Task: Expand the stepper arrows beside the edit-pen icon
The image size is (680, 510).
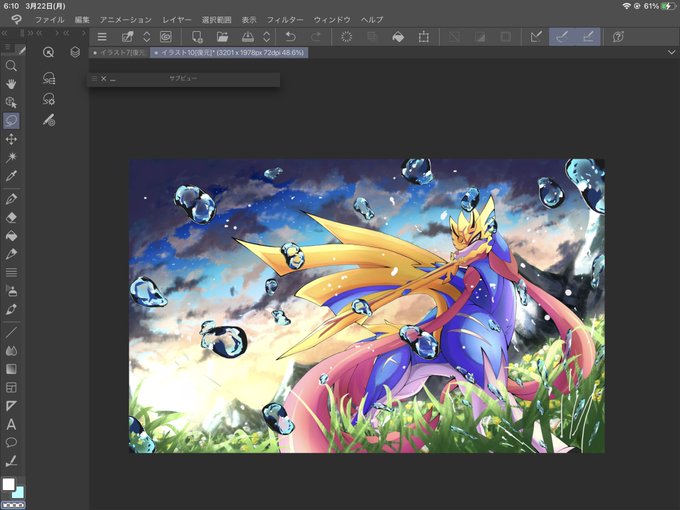Action: [x=147, y=37]
